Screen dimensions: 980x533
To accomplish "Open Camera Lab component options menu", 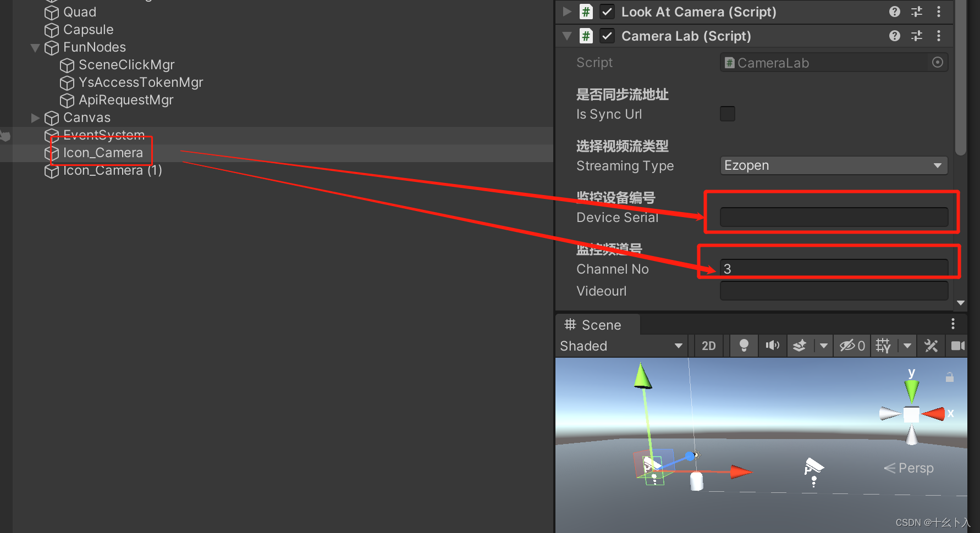I will (x=939, y=36).
